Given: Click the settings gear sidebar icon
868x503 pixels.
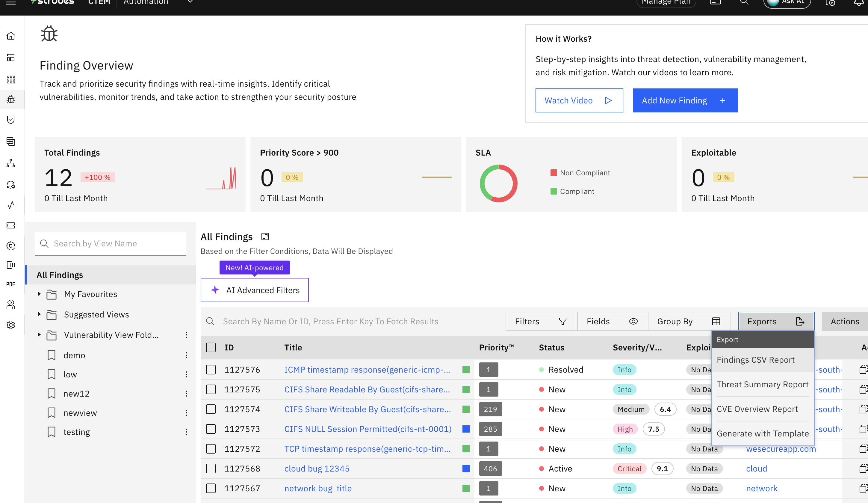Looking at the screenshot, I should click(11, 325).
